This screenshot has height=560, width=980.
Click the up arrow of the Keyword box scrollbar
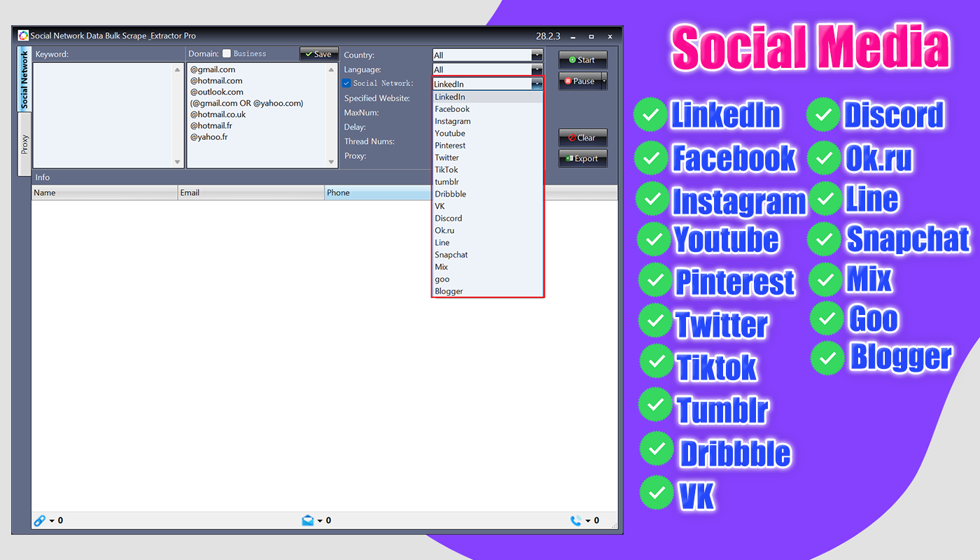(178, 69)
